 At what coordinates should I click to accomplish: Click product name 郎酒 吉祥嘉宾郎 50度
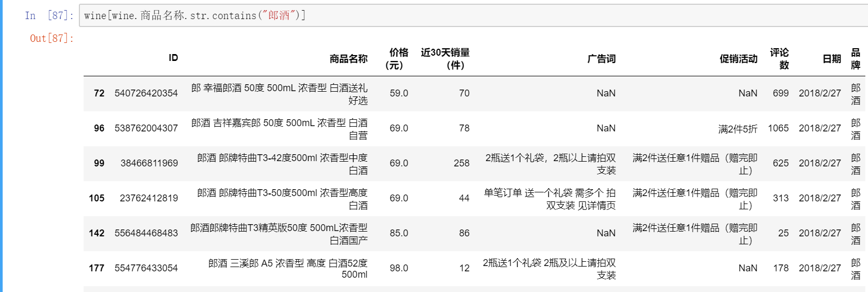click(279, 129)
